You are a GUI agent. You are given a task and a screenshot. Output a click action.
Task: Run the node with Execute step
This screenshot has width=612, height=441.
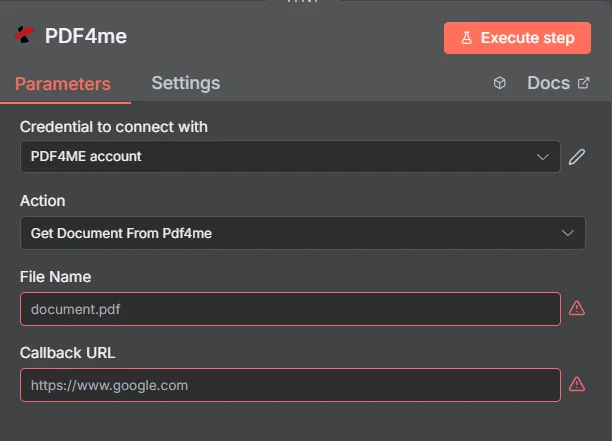(517, 38)
